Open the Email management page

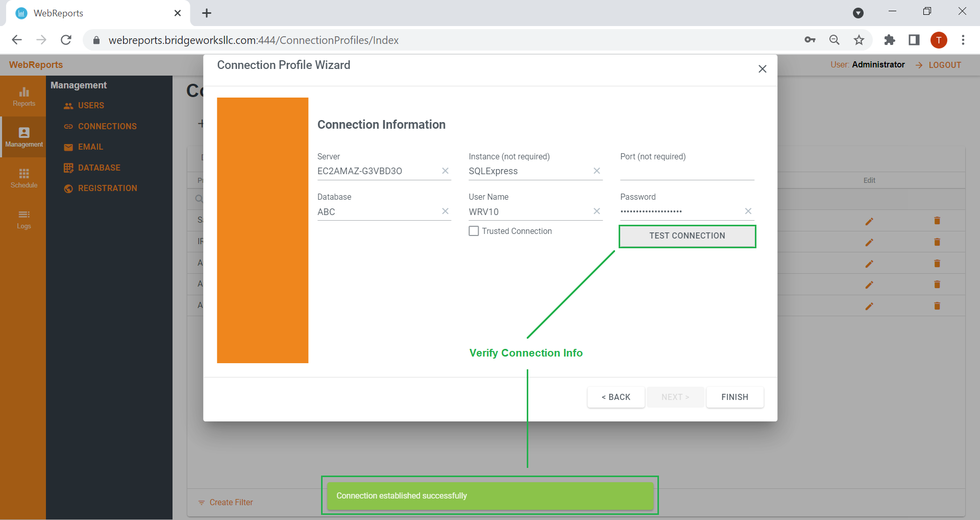tap(83, 147)
